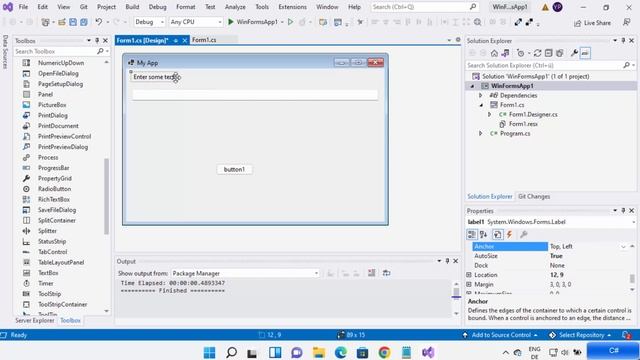Open Properties wrench in Solution Explorer toolbar

[574, 53]
